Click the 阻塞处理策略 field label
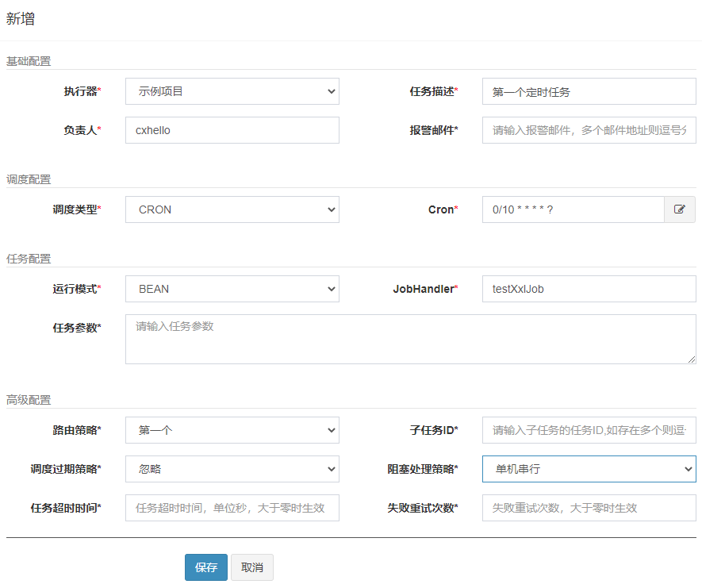 [x=423, y=469]
